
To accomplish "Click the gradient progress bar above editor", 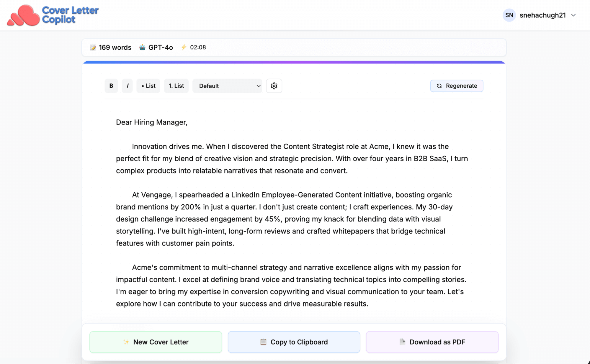I will (x=294, y=62).
